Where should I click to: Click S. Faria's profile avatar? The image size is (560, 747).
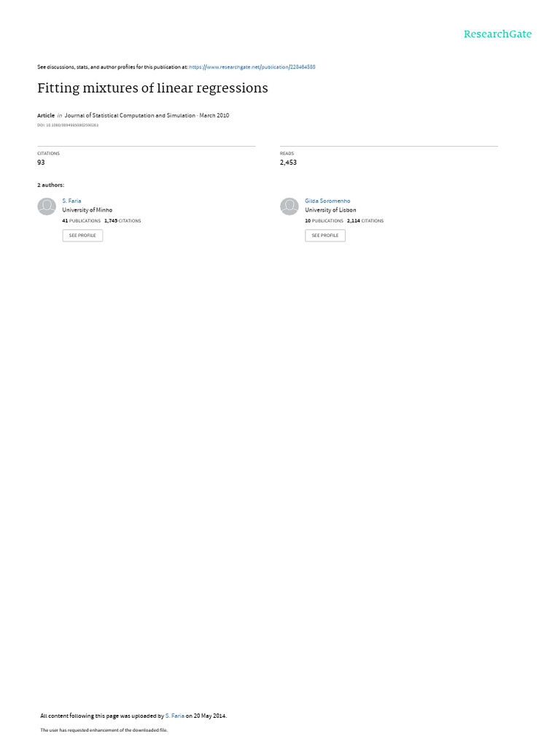pyautogui.click(x=47, y=206)
